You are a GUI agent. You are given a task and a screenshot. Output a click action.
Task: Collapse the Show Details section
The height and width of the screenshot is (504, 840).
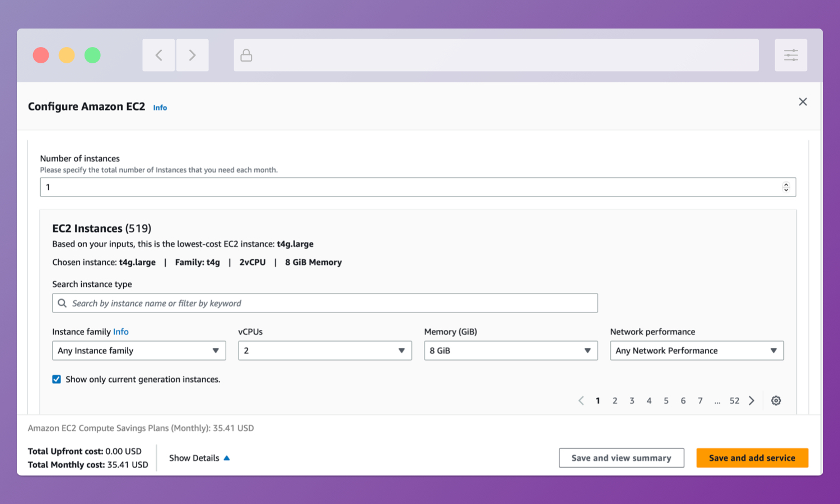pyautogui.click(x=199, y=458)
